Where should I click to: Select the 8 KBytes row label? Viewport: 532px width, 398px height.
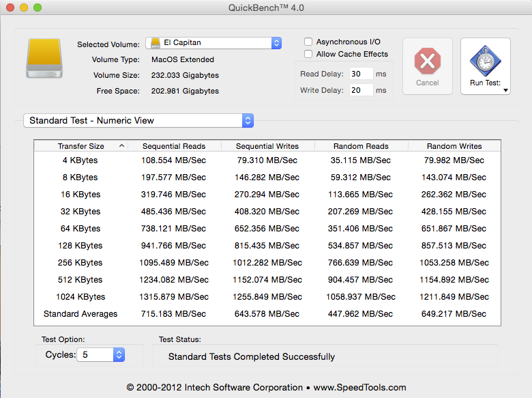[x=80, y=177]
